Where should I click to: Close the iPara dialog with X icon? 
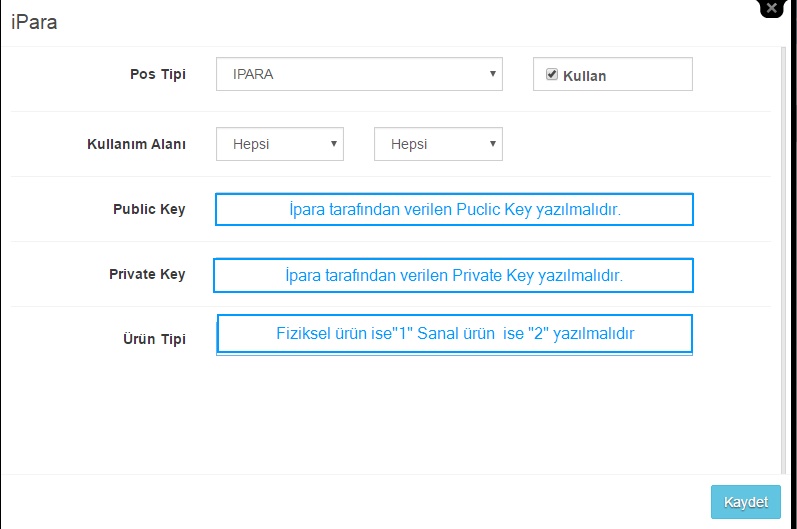click(772, 8)
